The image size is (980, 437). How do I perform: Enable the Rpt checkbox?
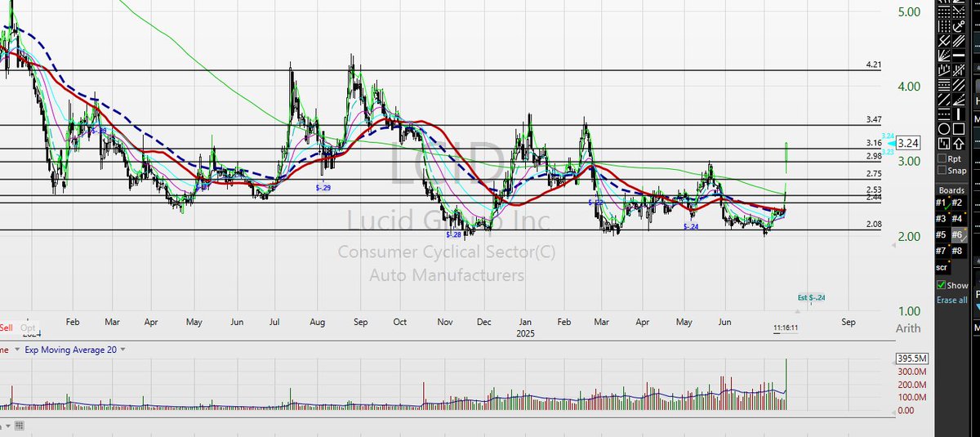click(x=942, y=158)
